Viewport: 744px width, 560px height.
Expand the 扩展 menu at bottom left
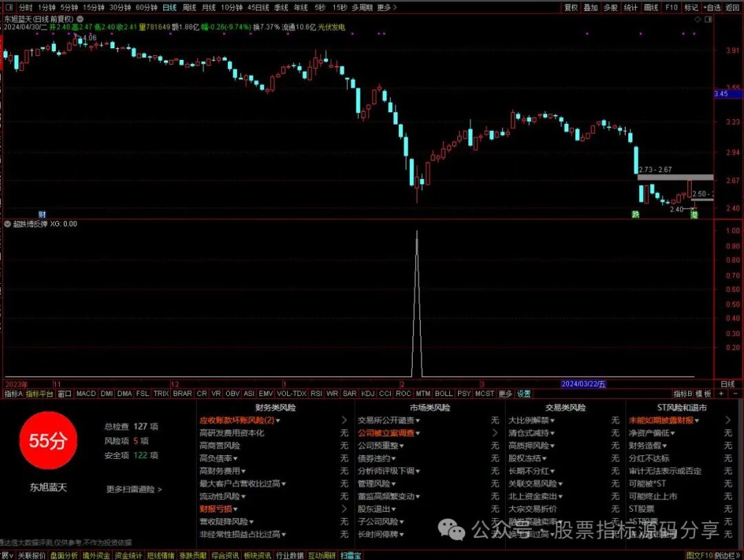[x=7, y=555]
